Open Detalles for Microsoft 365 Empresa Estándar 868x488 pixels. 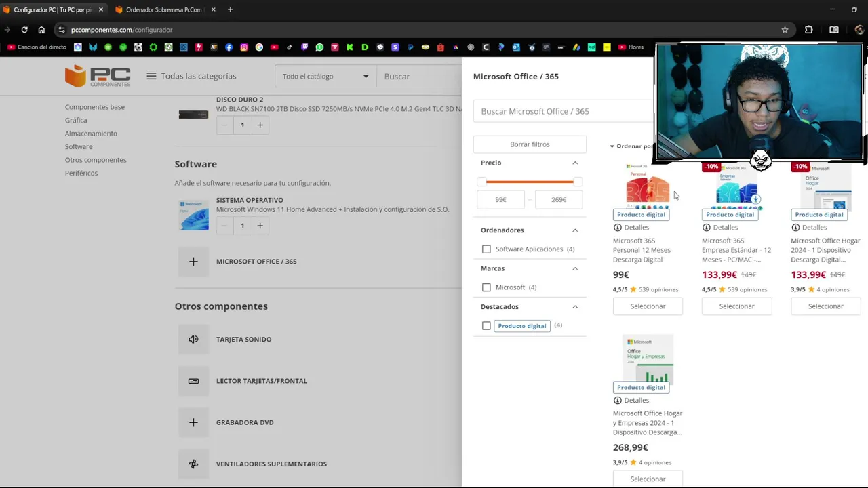coord(720,228)
